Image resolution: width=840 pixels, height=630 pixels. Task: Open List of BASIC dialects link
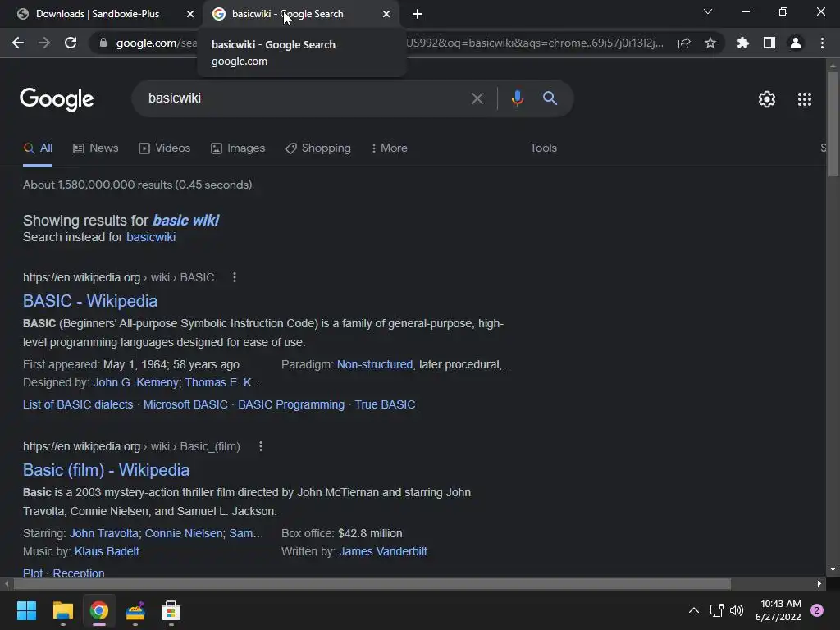coord(78,405)
